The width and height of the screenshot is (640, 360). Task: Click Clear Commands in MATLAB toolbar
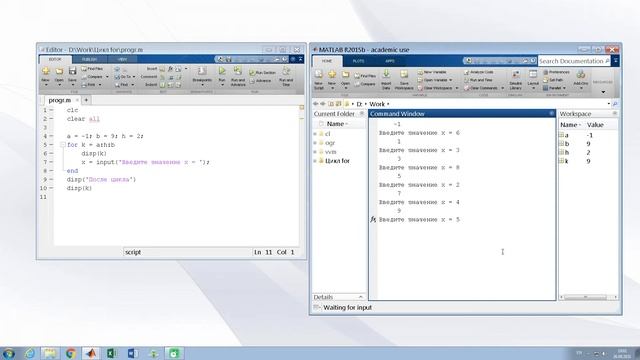pyautogui.click(x=481, y=88)
